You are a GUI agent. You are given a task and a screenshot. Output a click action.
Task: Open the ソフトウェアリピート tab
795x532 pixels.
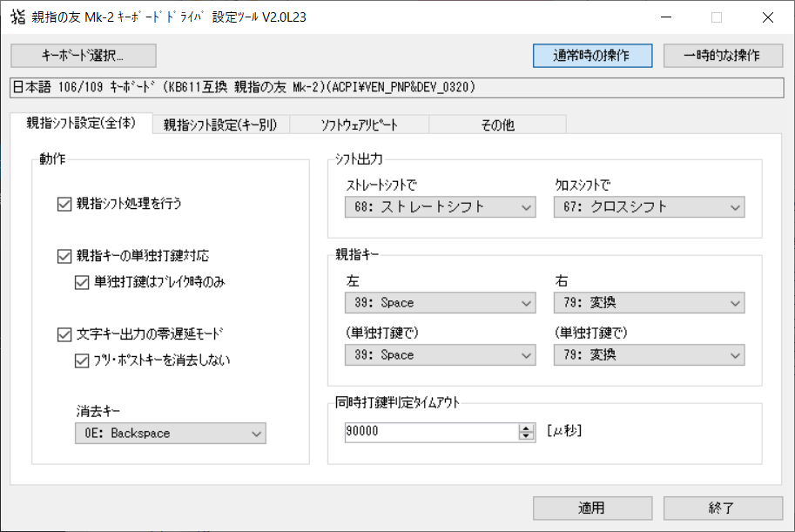[x=359, y=125]
